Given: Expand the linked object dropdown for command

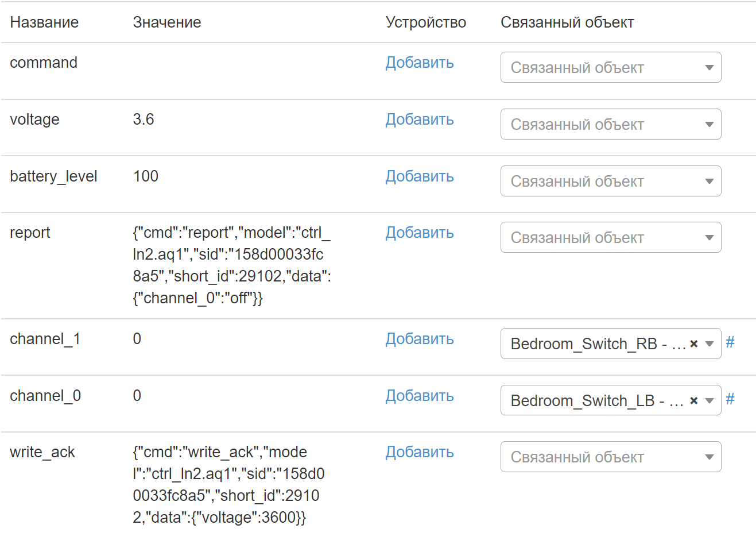Looking at the screenshot, I should [610, 68].
